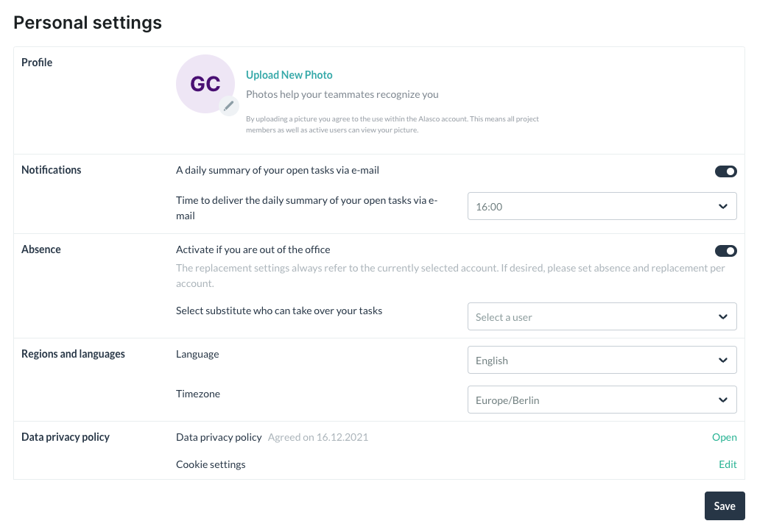Click the chevron on the Language dropdown

coord(723,361)
